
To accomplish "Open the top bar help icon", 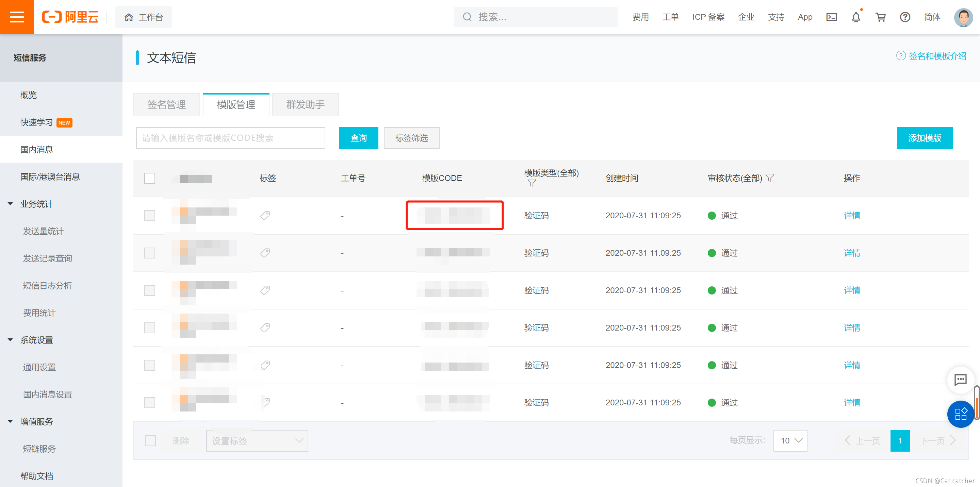I will pos(905,17).
